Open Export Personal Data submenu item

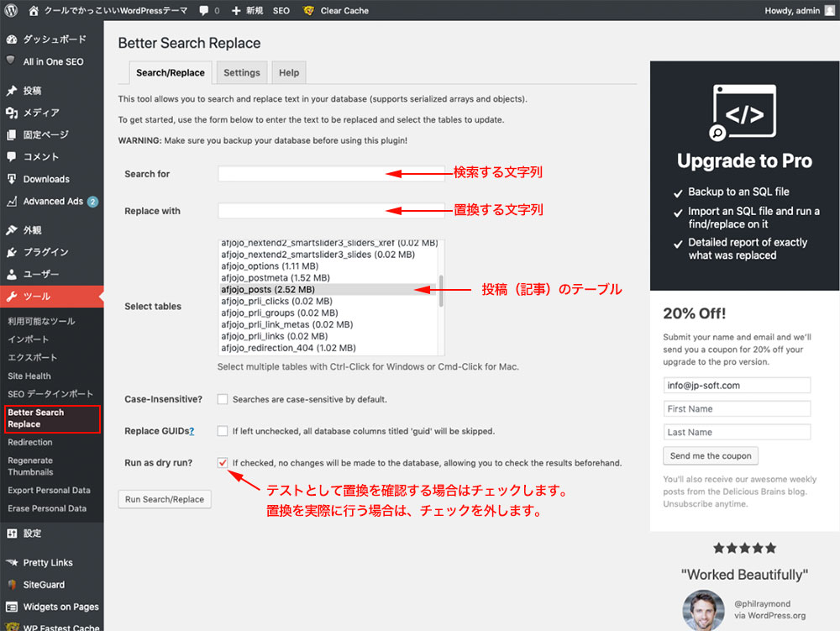(x=49, y=490)
